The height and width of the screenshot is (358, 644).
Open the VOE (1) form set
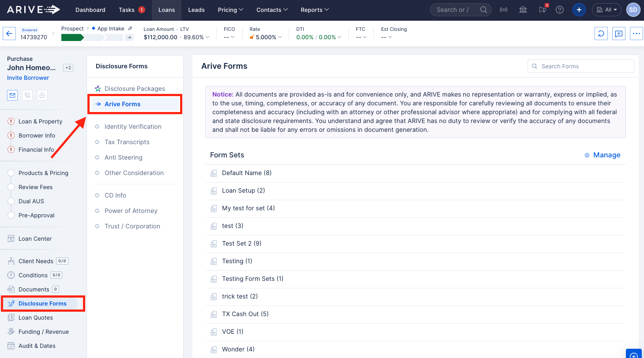tap(415, 332)
